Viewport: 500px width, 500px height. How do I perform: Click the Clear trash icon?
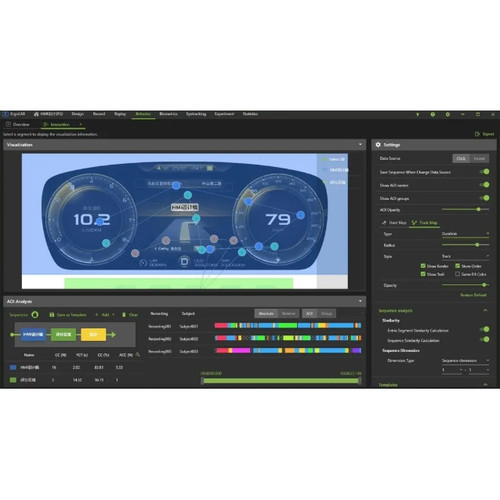124,315
